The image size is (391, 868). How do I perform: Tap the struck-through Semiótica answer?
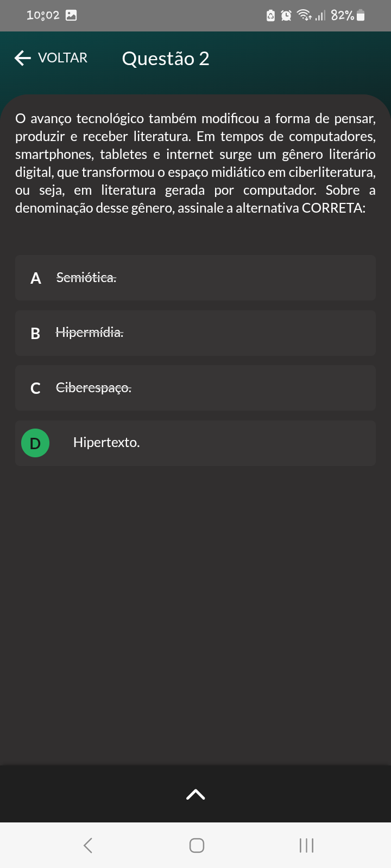click(x=86, y=278)
